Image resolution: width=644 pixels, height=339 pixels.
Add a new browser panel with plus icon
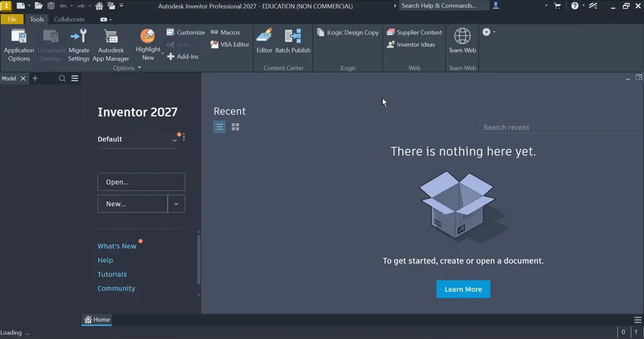(x=35, y=78)
